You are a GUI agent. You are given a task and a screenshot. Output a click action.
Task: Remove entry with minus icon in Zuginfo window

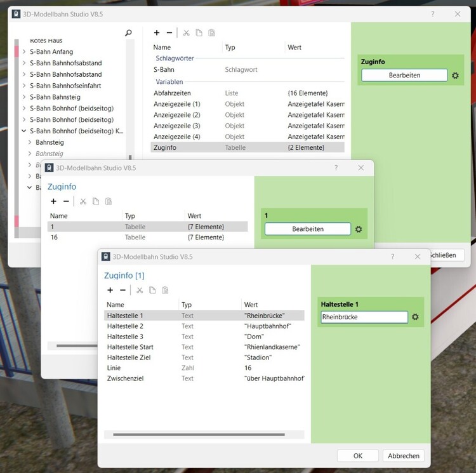[66, 201]
